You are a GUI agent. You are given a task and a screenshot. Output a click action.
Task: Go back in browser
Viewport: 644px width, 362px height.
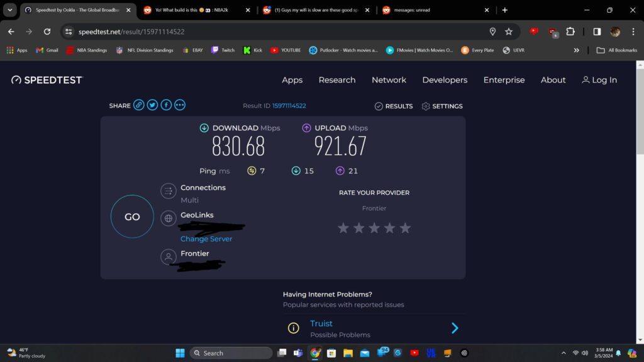point(11,31)
